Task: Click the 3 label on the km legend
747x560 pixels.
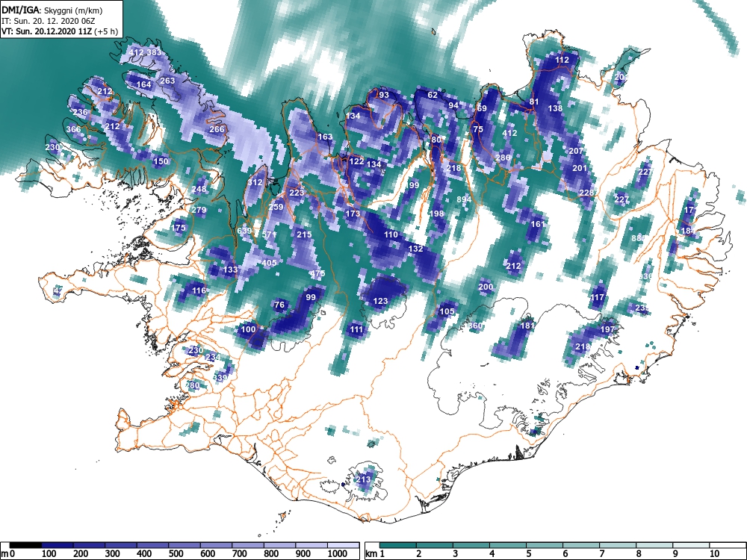Action: [455, 553]
